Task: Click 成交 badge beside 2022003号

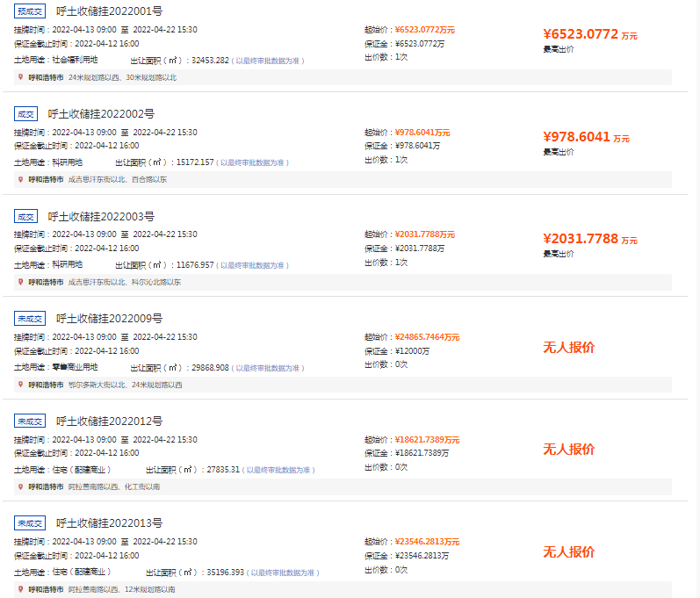Action: point(25,216)
